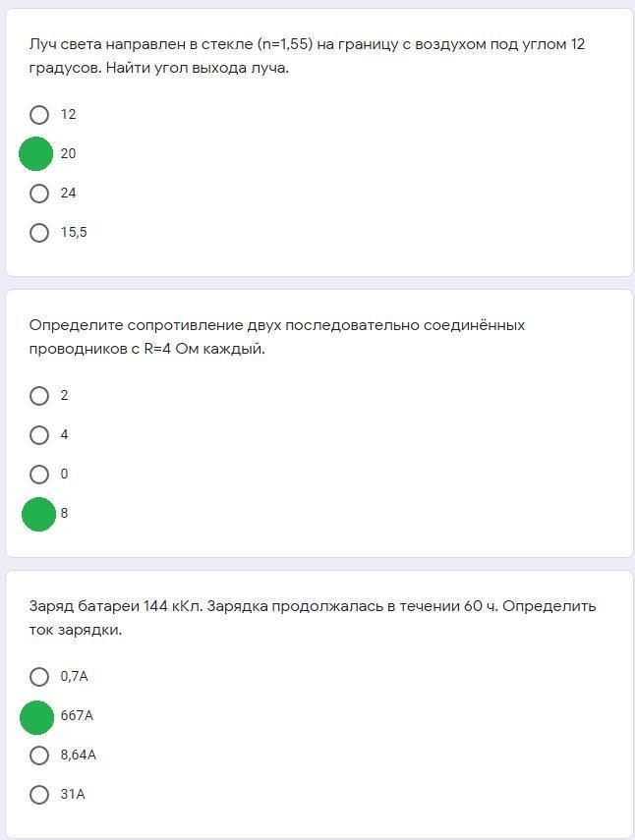Select the 15,5 answer option

39,233
